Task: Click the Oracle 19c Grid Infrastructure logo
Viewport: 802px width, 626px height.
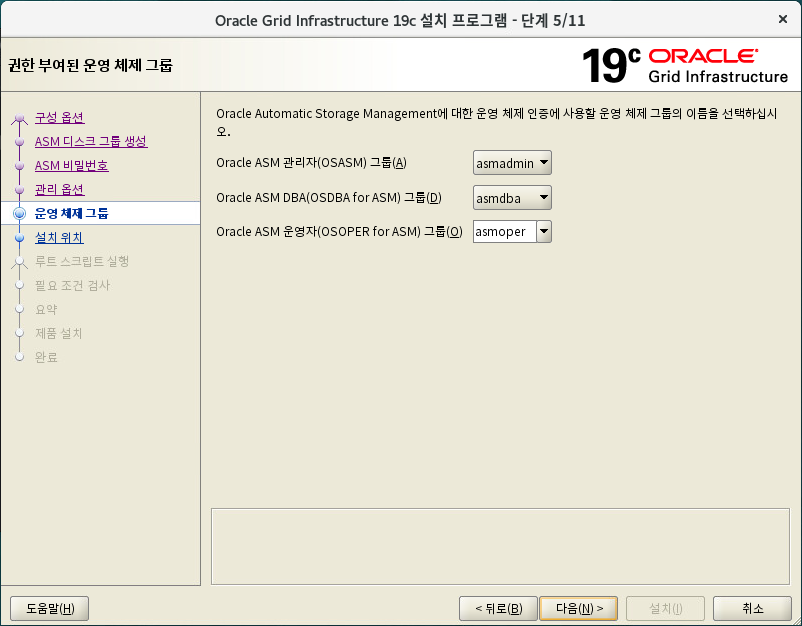Action: pos(685,65)
